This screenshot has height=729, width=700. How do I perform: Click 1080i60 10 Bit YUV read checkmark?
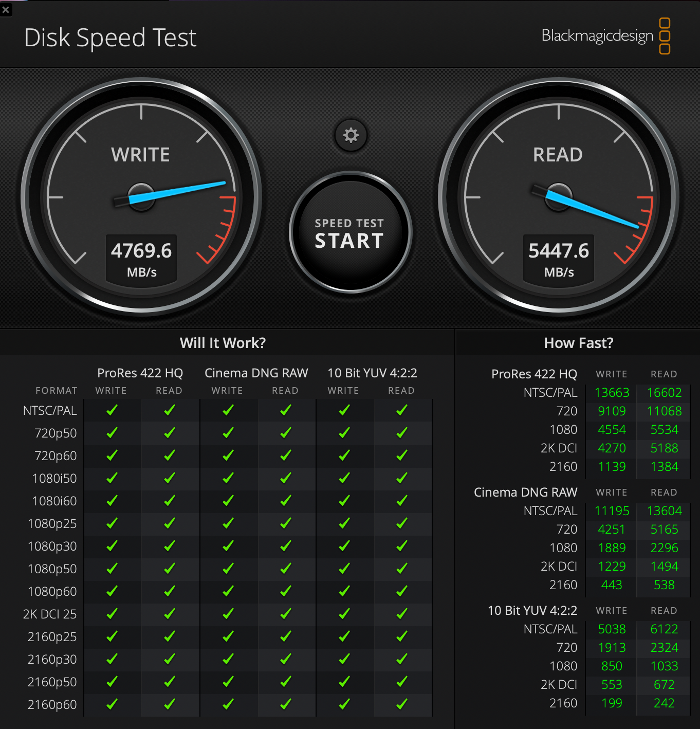(x=401, y=500)
